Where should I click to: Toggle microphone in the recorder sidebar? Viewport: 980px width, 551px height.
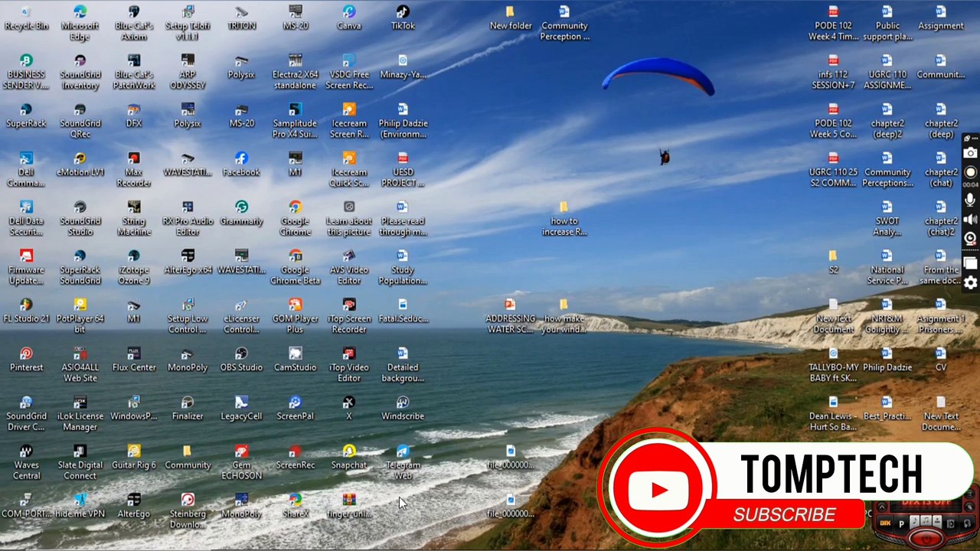pos(970,200)
